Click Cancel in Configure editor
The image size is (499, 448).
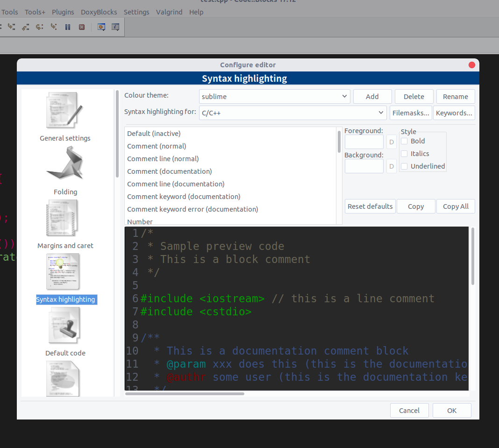click(x=409, y=411)
